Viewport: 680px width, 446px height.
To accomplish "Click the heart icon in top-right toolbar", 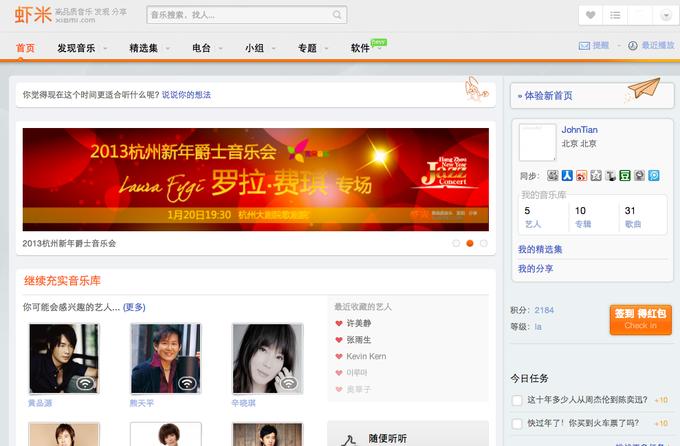I will [x=590, y=15].
